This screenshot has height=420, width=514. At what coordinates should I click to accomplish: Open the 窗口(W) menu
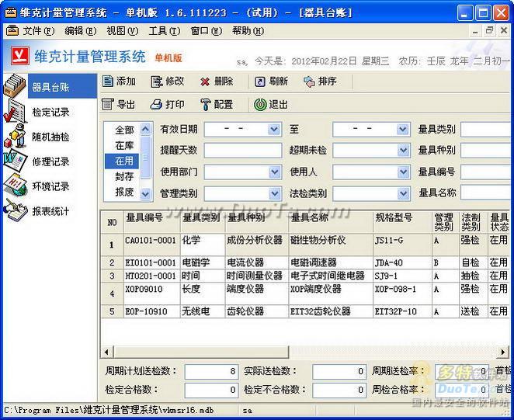pos(207,31)
